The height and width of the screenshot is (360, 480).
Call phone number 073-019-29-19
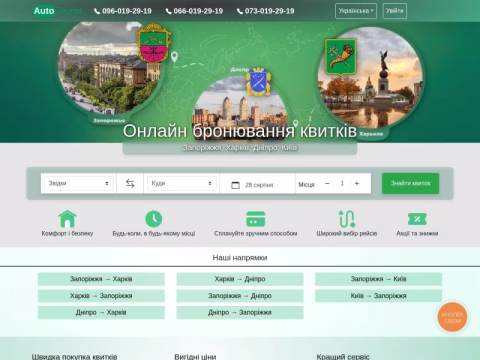(x=266, y=11)
